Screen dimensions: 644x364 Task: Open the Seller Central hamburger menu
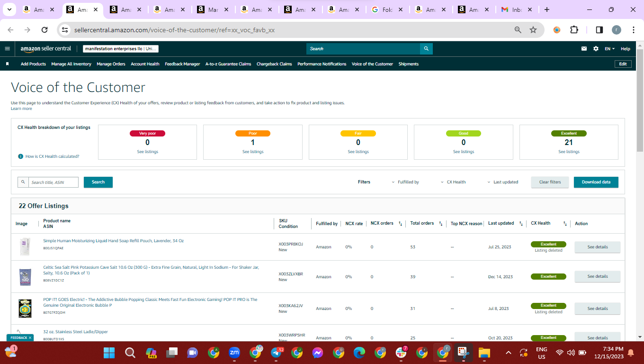(7, 48)
